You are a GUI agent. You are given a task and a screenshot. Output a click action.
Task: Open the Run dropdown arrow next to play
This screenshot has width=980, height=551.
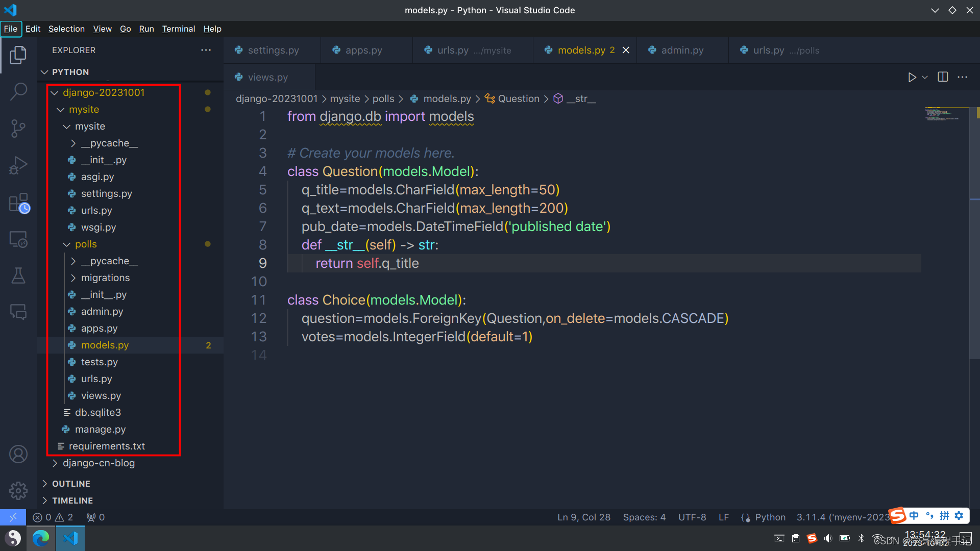point(925,77)
